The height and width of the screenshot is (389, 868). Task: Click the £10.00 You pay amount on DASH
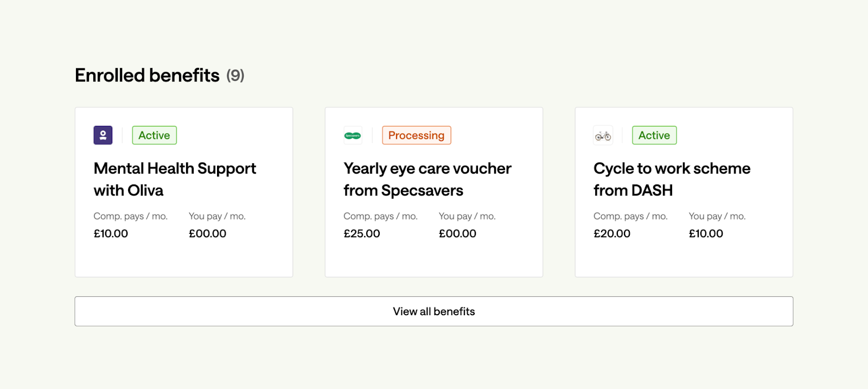706,233
